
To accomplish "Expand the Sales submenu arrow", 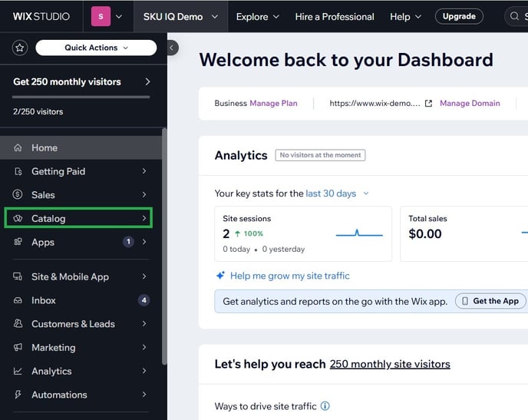I will coord(144,195).
